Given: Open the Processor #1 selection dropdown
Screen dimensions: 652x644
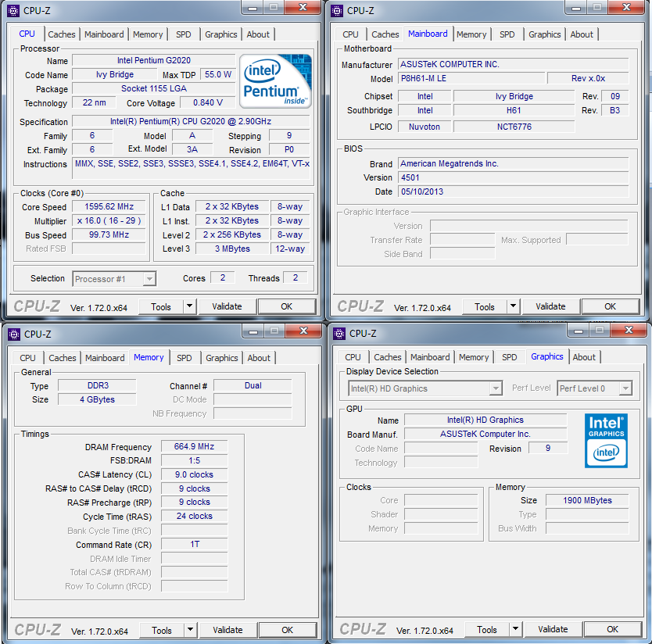Looking at the screenshot, I should [149, 279].
